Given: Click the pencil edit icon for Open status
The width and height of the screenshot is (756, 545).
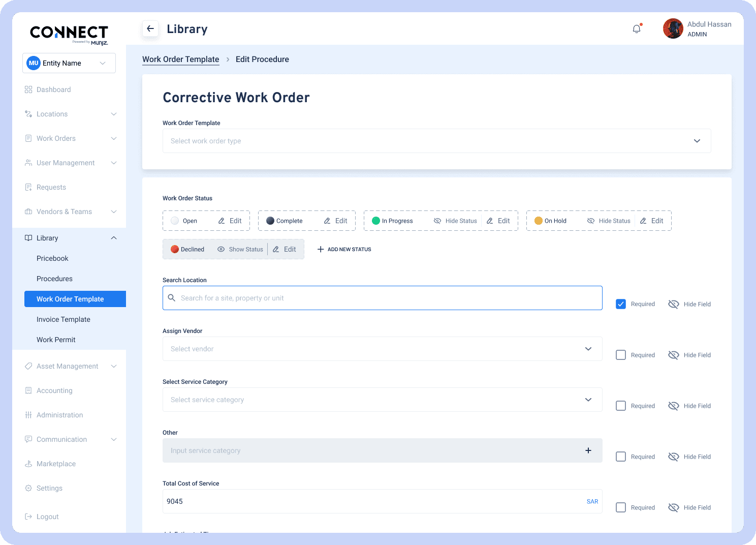Looking at the screenshot, I should [222, 221].
